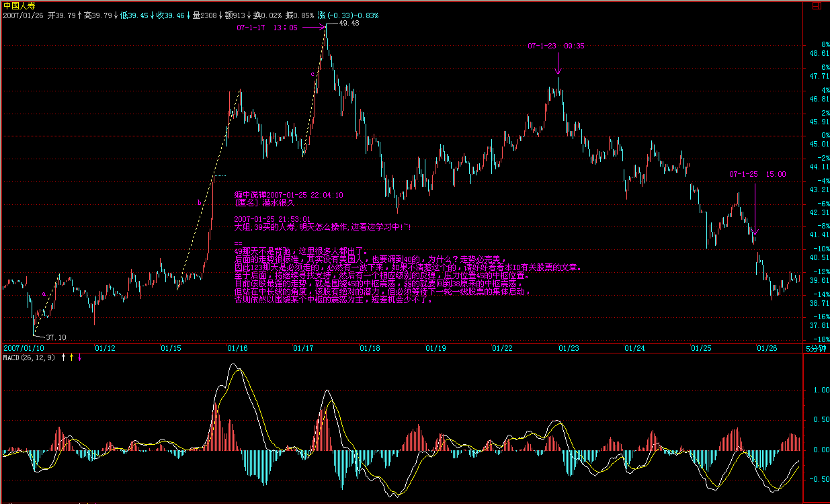Click the 涨(-0.33)-0.83% change readout
The height and width of the screenshot is (504, 830).
[x=348, y=14]
